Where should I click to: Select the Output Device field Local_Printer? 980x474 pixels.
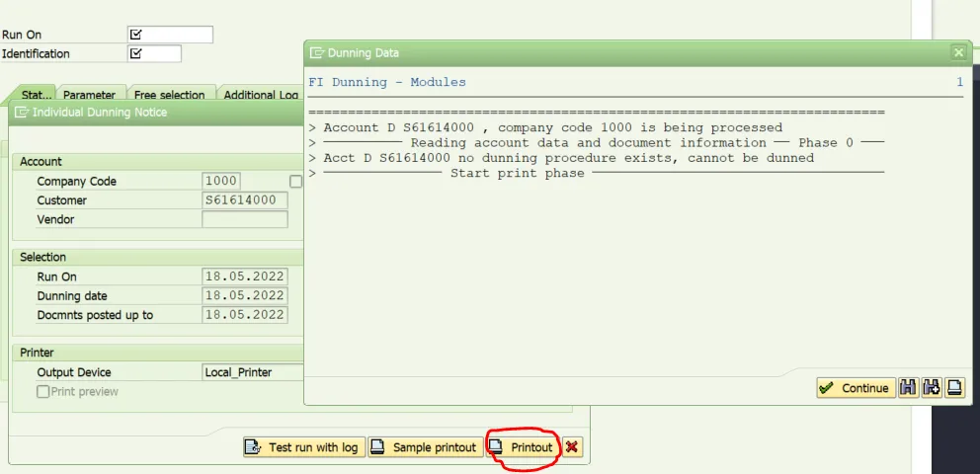click(251, 372)
